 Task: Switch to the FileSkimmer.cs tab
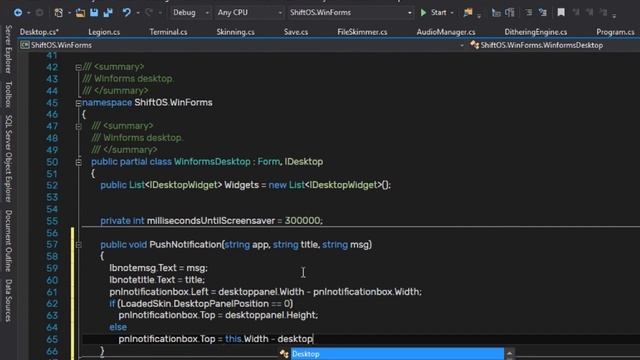click(362, 32)
